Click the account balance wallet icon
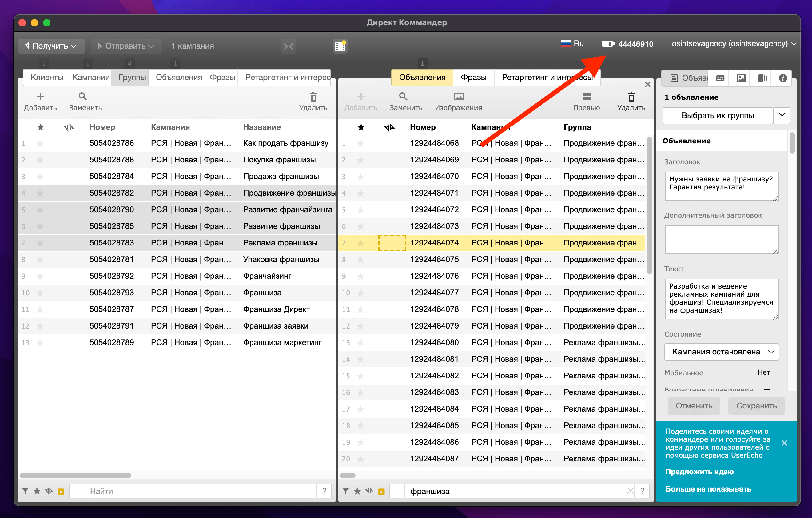 [608, 44]
